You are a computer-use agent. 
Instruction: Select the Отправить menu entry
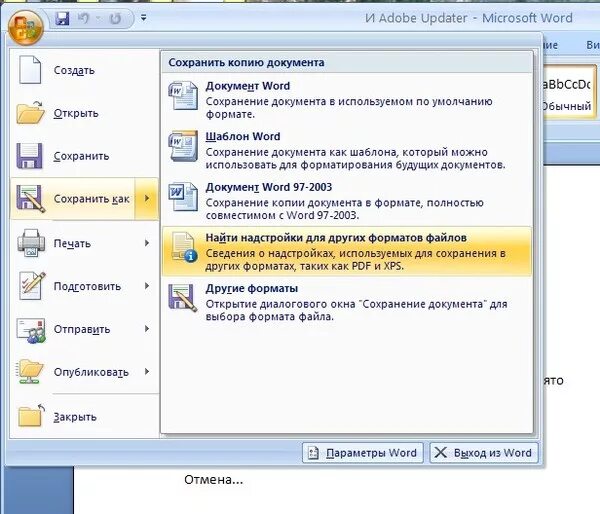pos(84,329)
